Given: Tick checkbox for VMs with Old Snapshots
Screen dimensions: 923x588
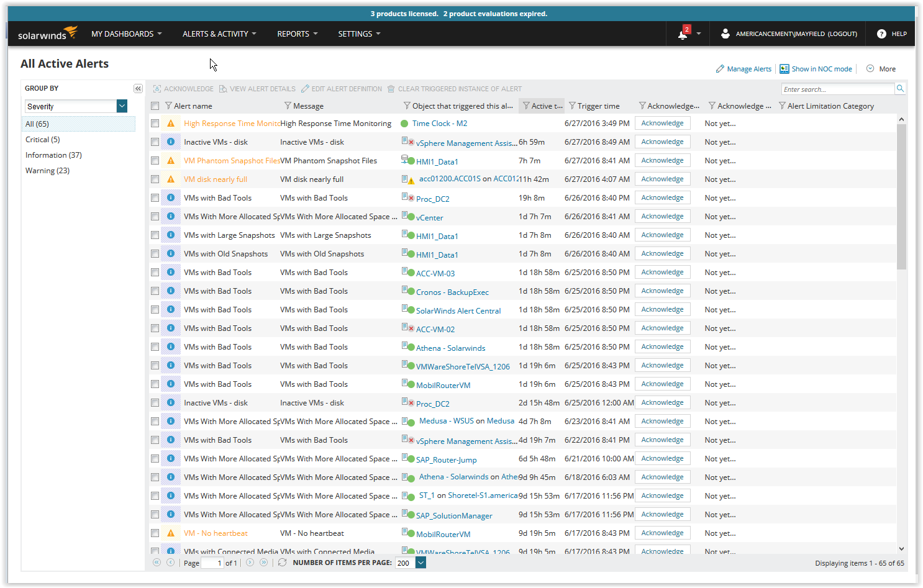Looking at the screenshot, I should (155, 254).
